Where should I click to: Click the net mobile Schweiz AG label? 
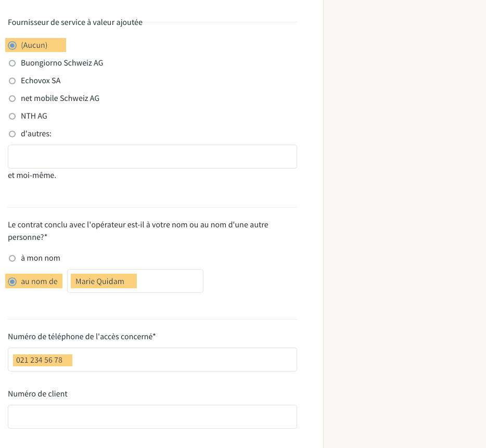point(60,98)
